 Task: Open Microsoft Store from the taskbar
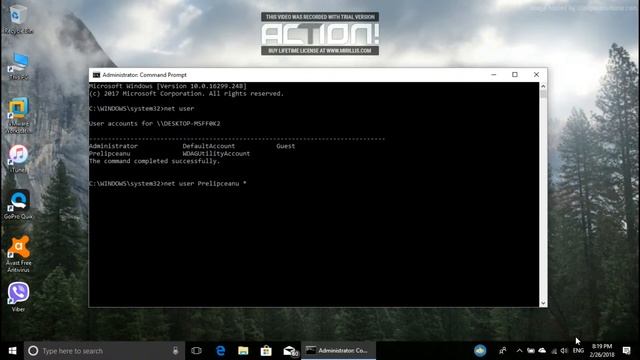point(266,351)
